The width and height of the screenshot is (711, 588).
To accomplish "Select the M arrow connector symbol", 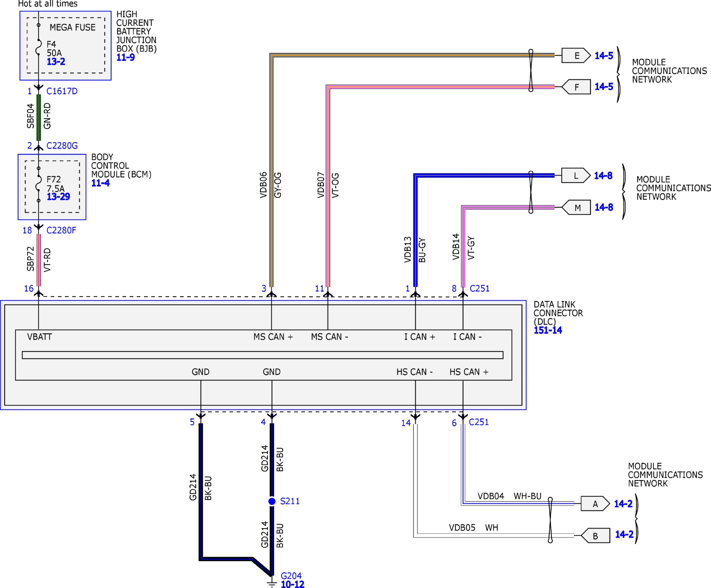I will click(576, 208).
